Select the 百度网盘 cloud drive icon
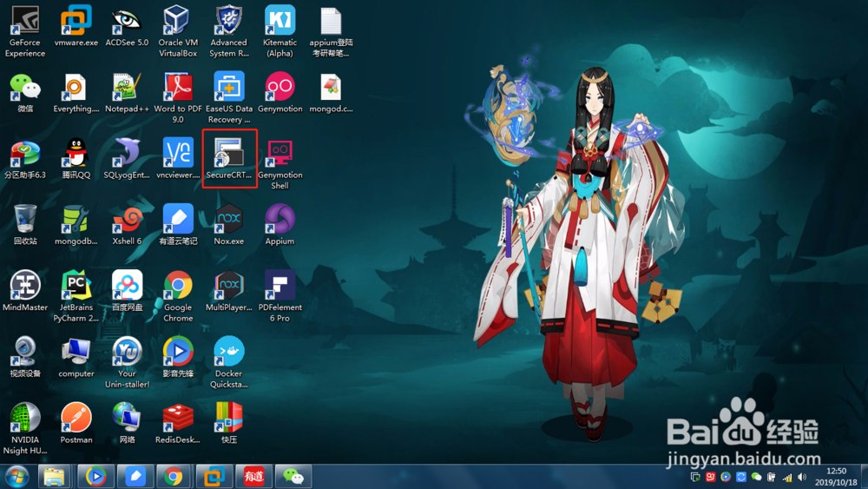Screen dimensions: 868x489 pyautogui.click(x=127, y=291)
